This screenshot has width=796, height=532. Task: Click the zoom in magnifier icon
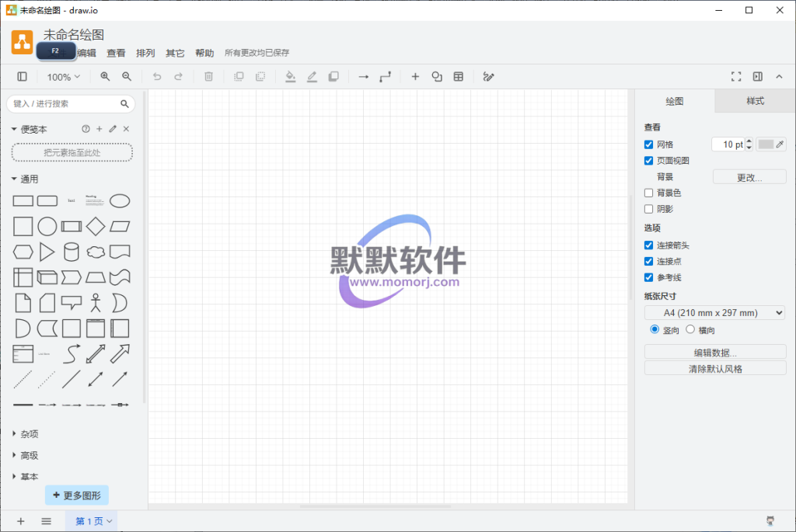pos(105,77)
